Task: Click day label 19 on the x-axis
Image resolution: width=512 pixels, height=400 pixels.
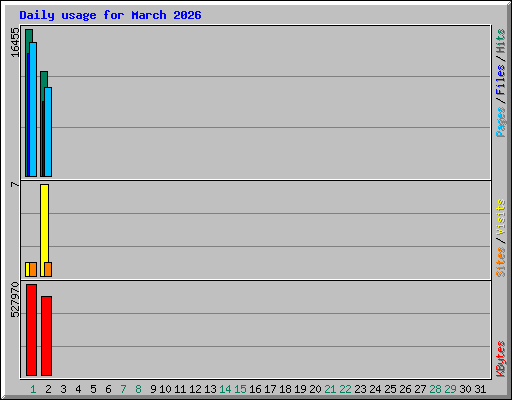Action: [x=300, y=389]
